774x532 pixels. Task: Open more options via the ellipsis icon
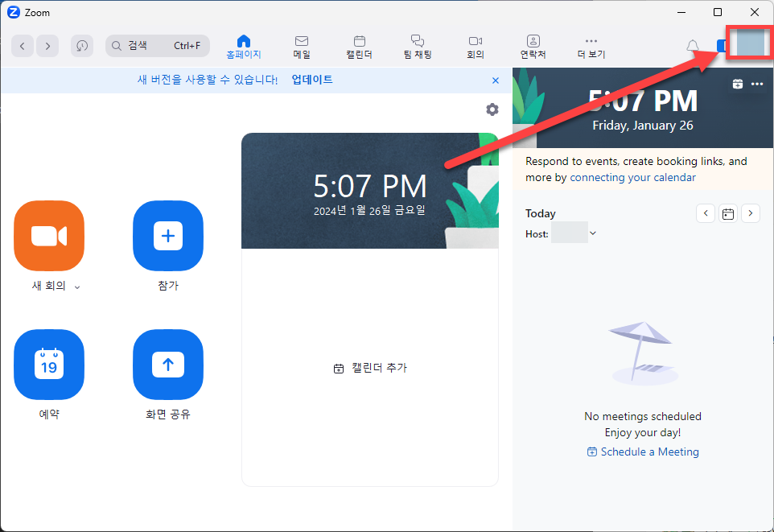(x=757, y=84)
